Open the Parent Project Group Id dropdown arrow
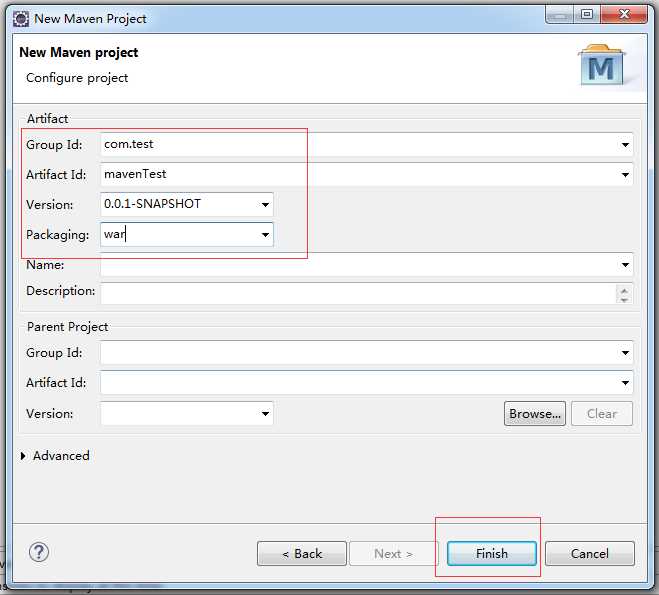Image resolution: width=659 pixels, height=595 pixels. 625,353
